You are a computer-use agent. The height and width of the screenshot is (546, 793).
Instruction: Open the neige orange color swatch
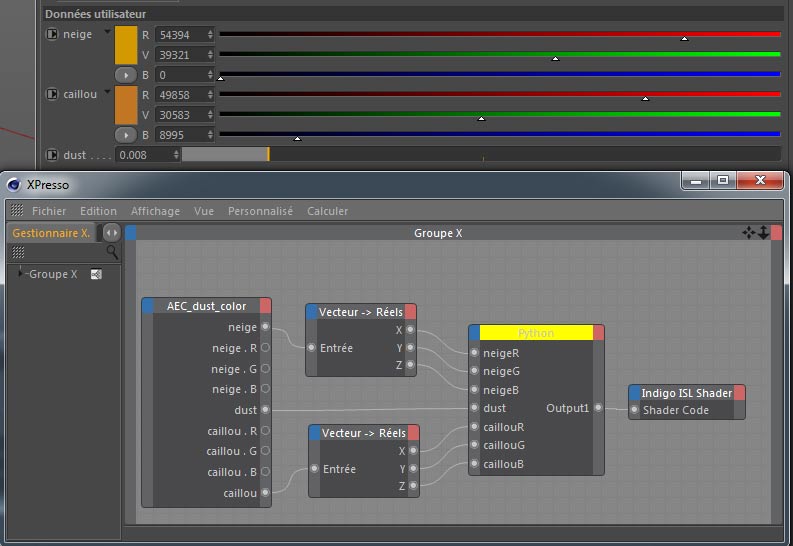tap(126, 45)
